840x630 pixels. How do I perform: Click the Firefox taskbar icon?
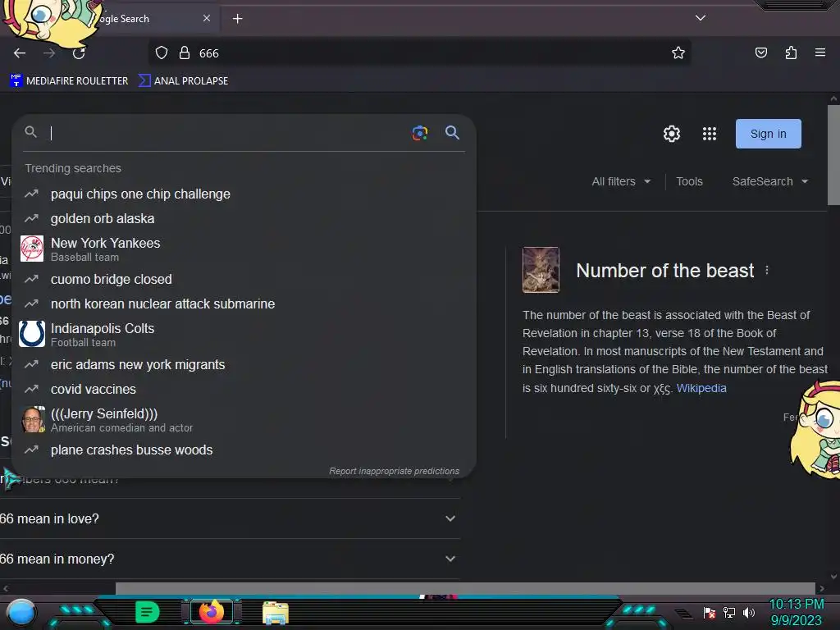tap(211, 612)
